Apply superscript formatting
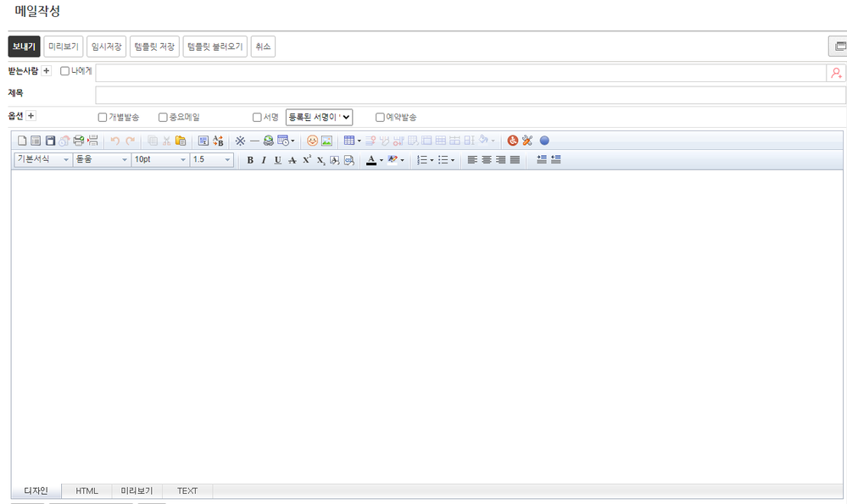847x504 pixels. (306, 160)
